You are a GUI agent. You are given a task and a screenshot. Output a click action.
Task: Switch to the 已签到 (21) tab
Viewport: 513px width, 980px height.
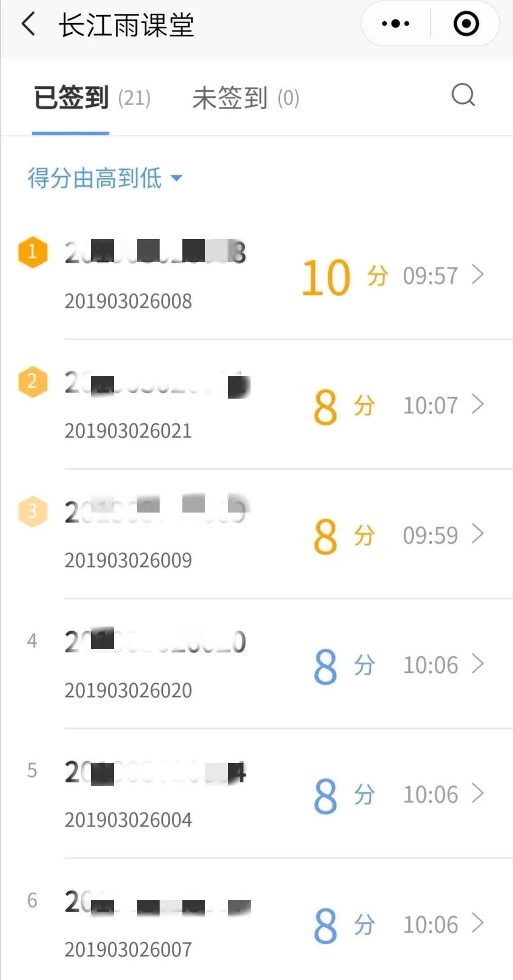92,98
